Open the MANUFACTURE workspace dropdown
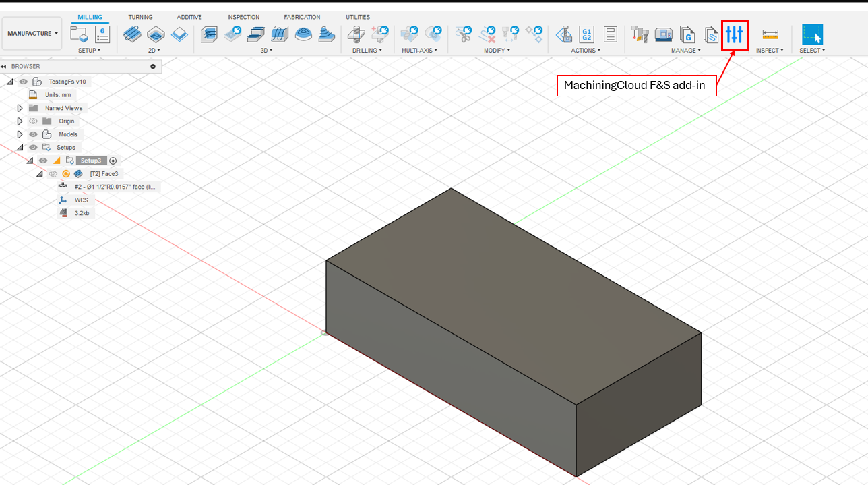Image resolution: width=868 pixels, height=493 pixels. point(32,34)
